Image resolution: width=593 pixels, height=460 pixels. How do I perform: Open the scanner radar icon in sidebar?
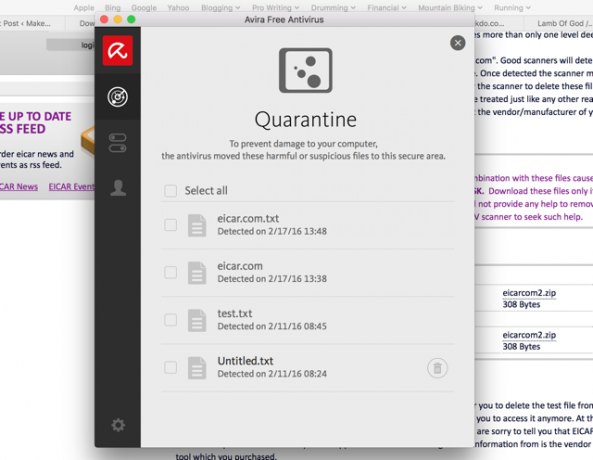tap(118, 97)
